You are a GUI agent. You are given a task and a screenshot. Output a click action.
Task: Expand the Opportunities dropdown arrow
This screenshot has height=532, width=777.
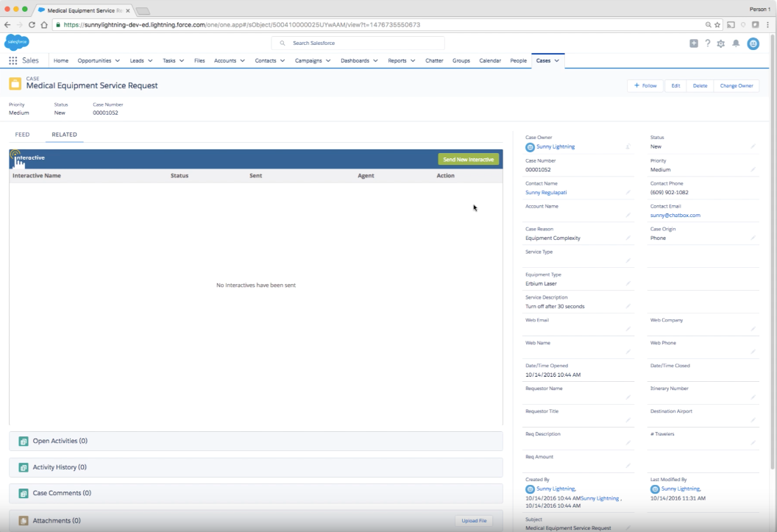pyautogui.click(x=118, y=61)
